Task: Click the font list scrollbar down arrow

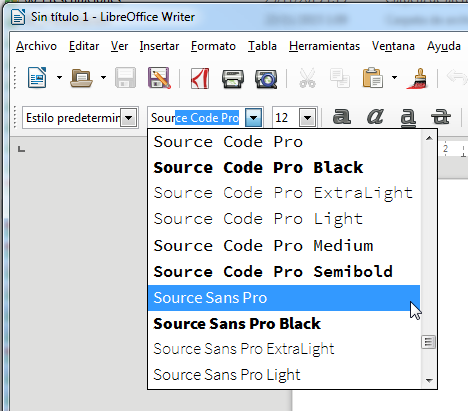Action: pos(429,381)
